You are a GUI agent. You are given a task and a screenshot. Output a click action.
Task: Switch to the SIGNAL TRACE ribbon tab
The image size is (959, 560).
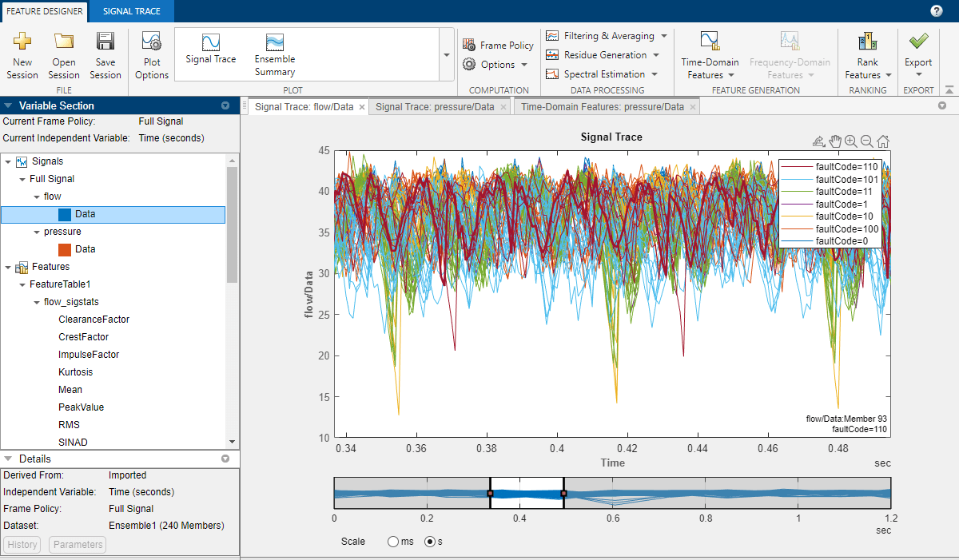click(x=131, y=11)
